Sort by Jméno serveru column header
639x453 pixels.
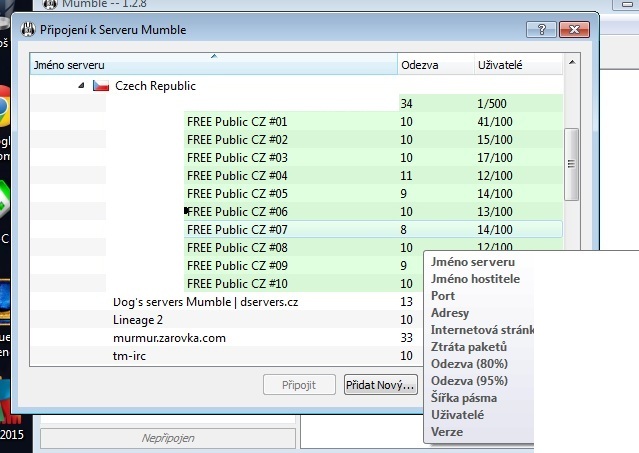point(214,65)
